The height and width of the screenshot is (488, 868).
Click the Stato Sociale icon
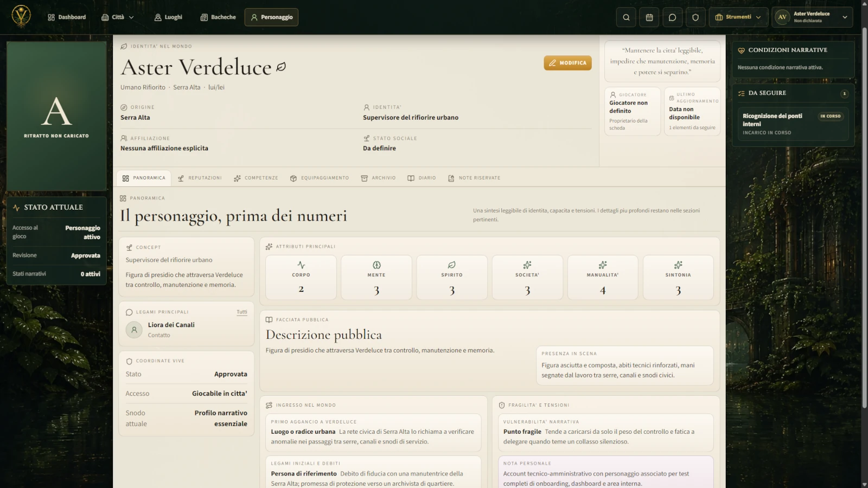tap(367, 138)
